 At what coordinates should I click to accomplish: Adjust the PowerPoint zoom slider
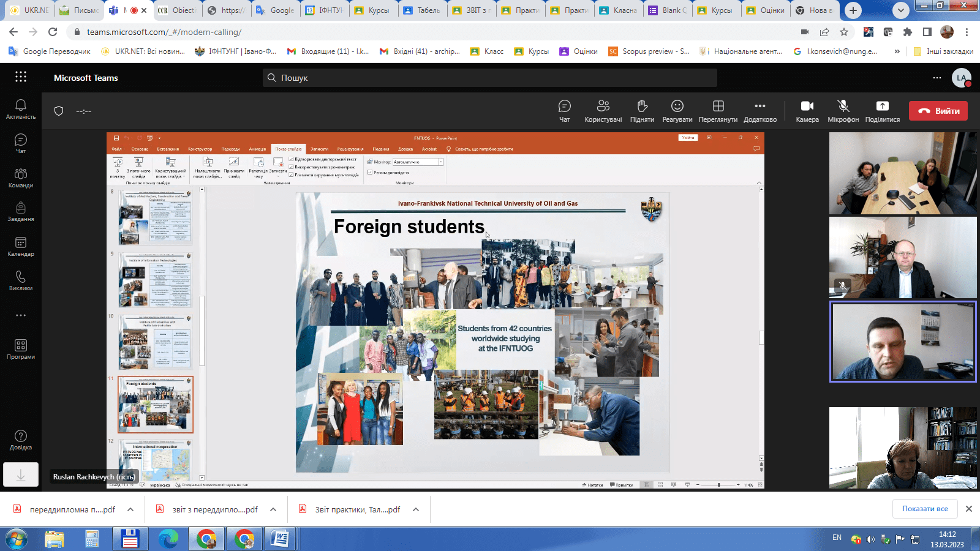point(719,485)
